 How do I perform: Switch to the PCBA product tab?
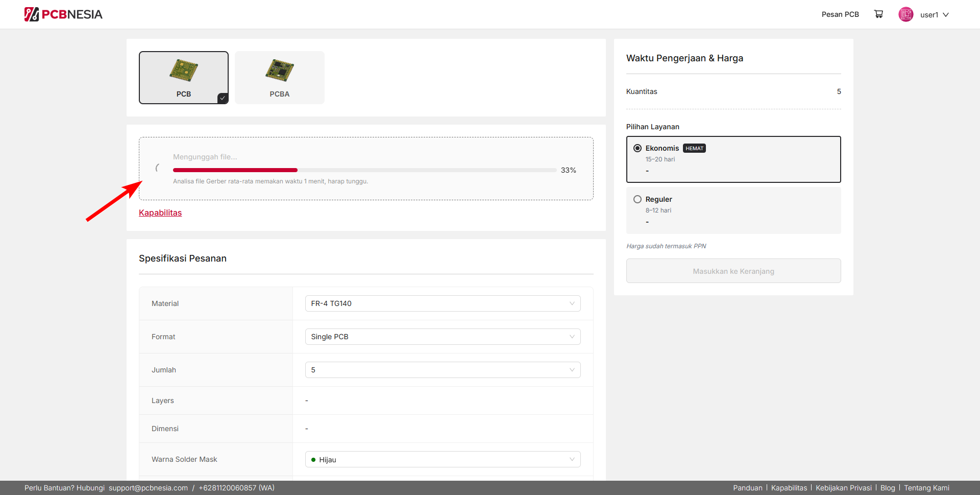[280, 78]
